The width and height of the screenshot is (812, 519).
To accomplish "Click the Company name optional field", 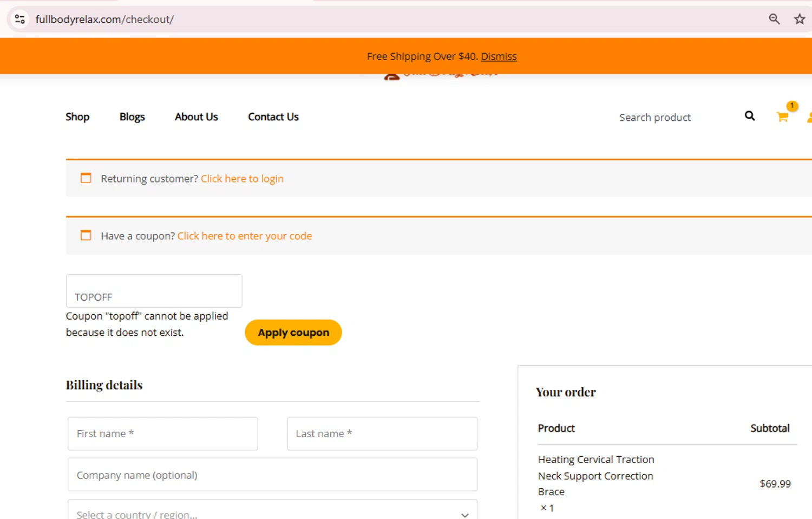I will [x=272, y=475].
